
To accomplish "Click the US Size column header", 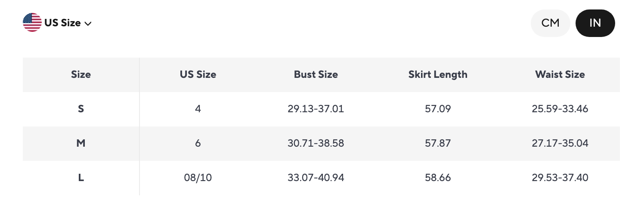I will (198, 74).
